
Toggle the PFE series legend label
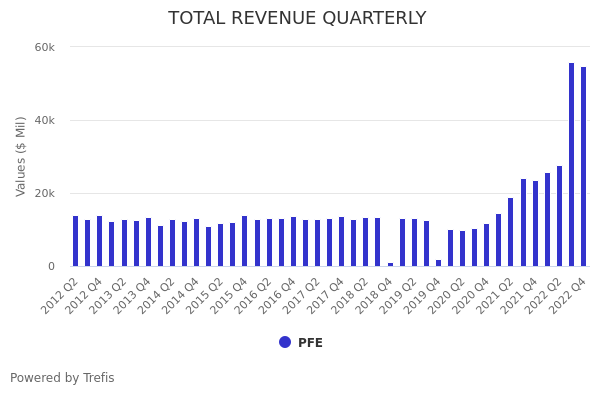pos(310,343)
